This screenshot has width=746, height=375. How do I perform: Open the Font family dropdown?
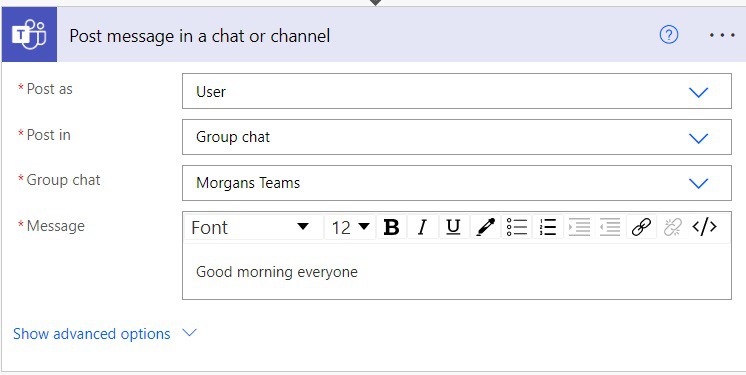click(254, 227)
